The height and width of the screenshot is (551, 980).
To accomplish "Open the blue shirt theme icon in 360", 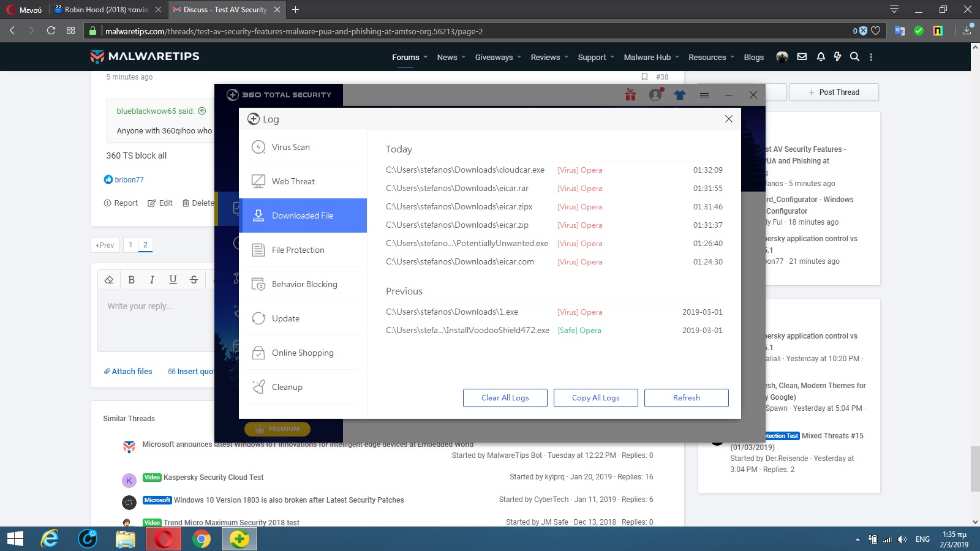I will [x=680, y=95].
